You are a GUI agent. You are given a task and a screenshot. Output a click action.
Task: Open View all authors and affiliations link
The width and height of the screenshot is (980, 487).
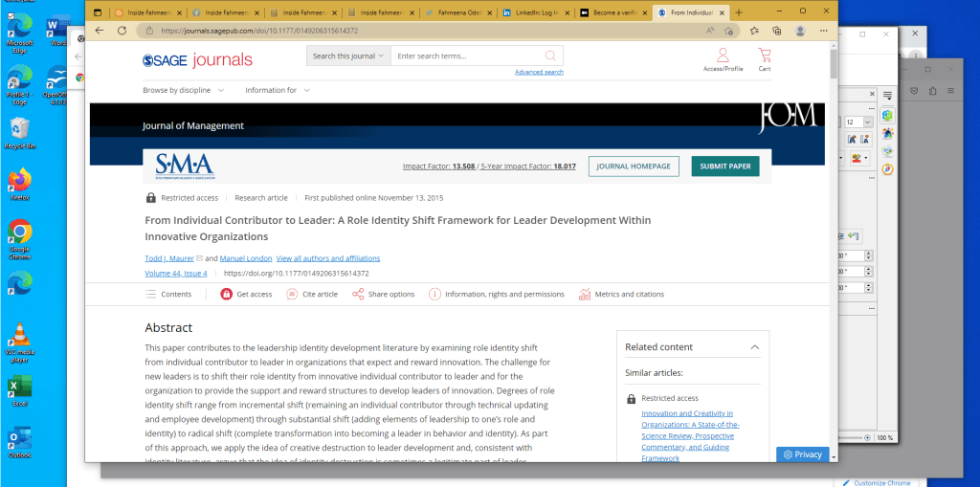[x=328, y=258]
